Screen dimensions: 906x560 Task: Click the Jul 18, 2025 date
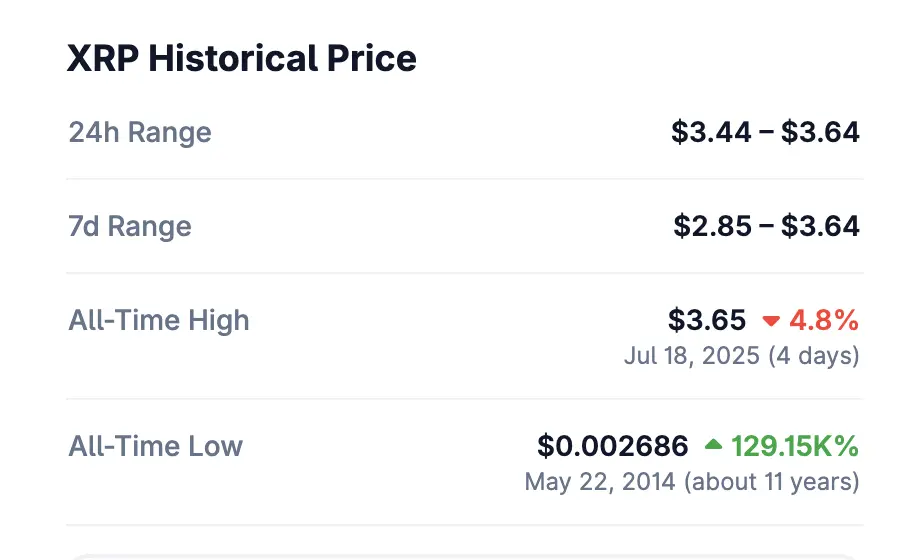point(692,355)
